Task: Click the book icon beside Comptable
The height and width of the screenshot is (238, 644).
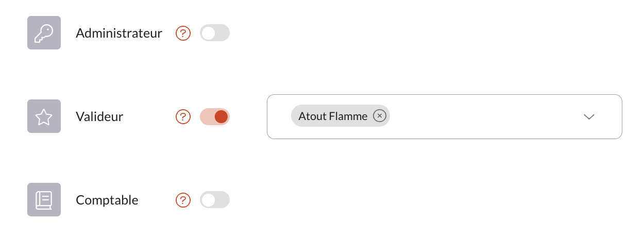Action: [44, 200]
